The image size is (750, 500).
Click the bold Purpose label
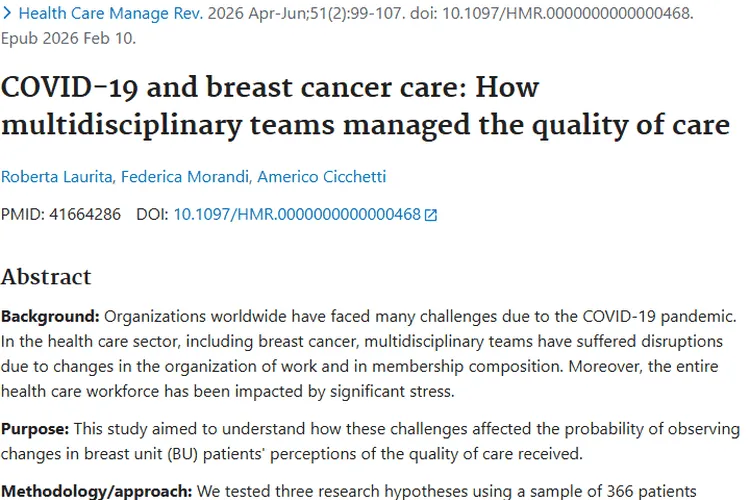coord(35,429)
